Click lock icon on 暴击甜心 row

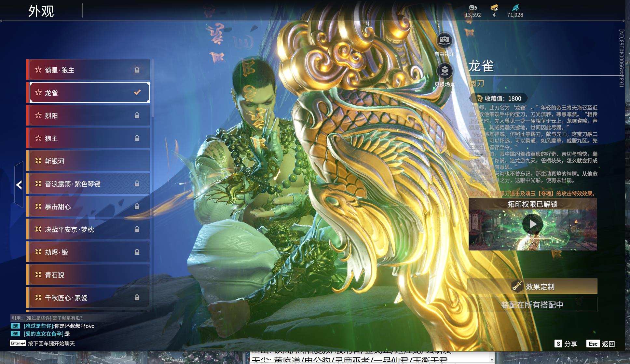pos(137,206)
